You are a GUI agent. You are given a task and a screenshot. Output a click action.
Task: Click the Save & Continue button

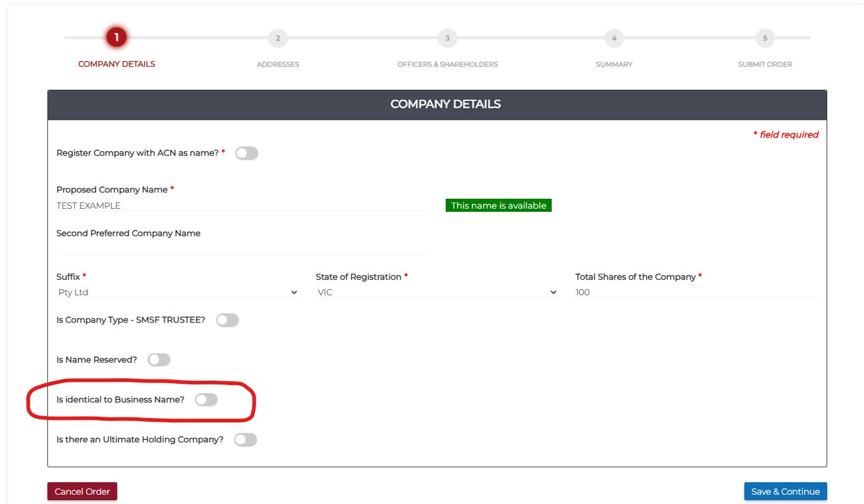click(x=785, y=492)
